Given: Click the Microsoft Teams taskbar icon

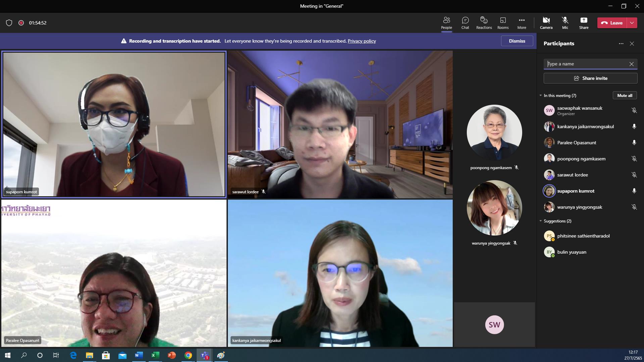Looking at the screenshot, I should pyautogui.click(x=204, y=355).
